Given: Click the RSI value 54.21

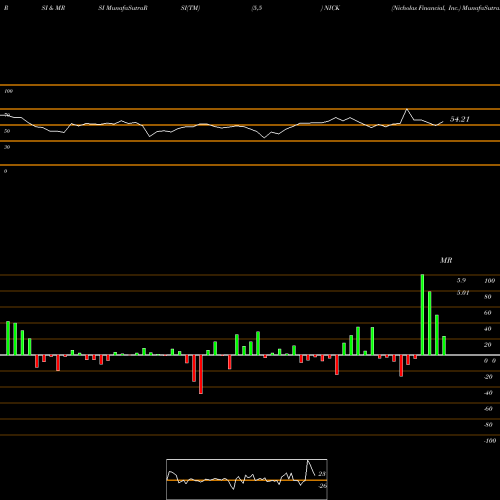Looking at the screenshot, I should [460, 119].
